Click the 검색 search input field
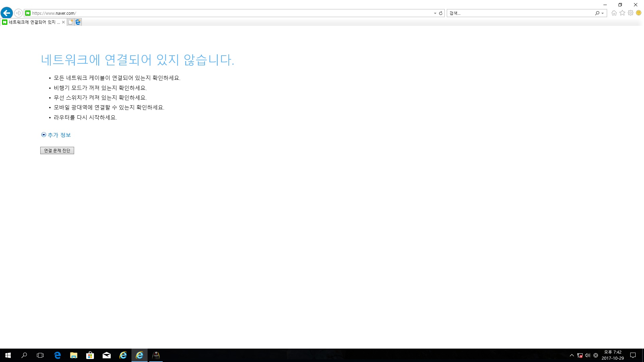This screenshot has width=644, height=362. 520,13
